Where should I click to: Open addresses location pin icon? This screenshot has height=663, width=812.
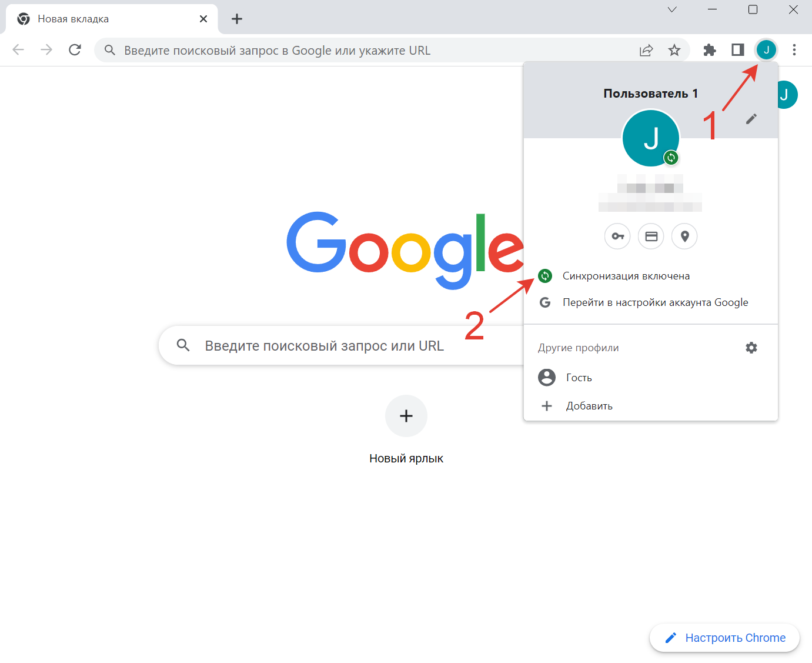pyautogui.click(x=684, y=236)
